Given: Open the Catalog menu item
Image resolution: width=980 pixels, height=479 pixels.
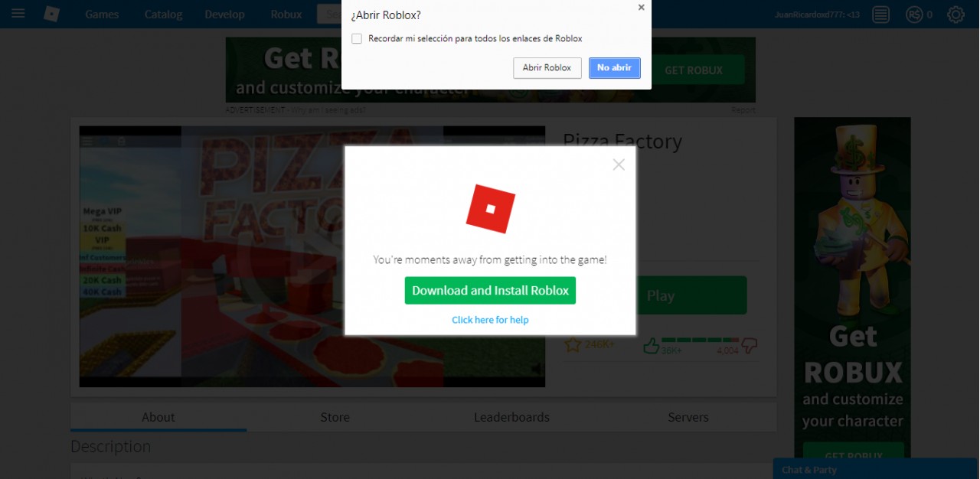Looking at the screenshot, I should click(163, 15).
